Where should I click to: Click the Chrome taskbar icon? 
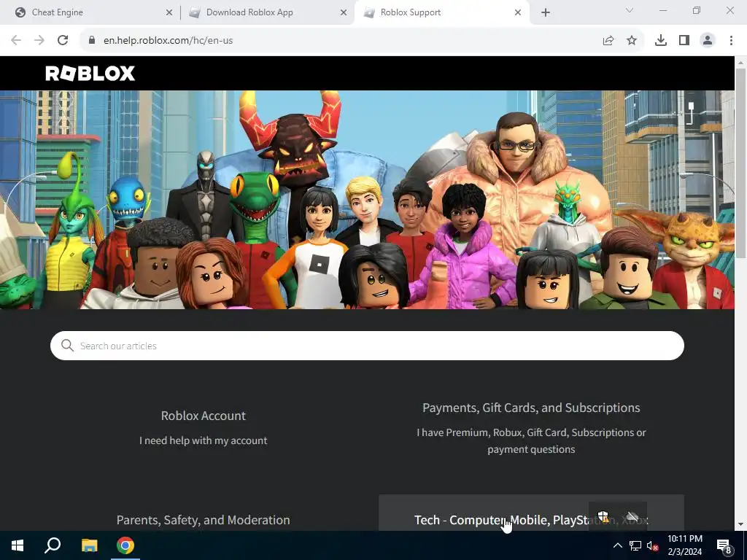pyautogui.click(x=125, y=545)
